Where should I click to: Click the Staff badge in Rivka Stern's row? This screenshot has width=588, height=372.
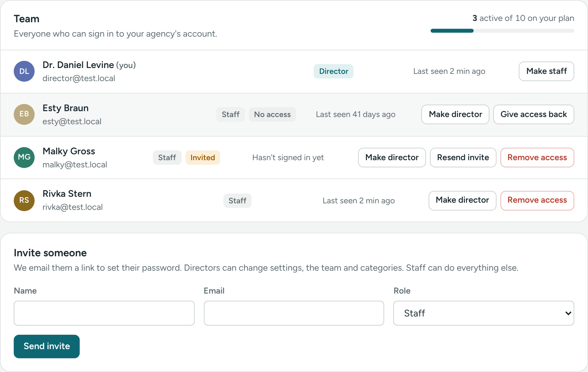coord(237,201)
